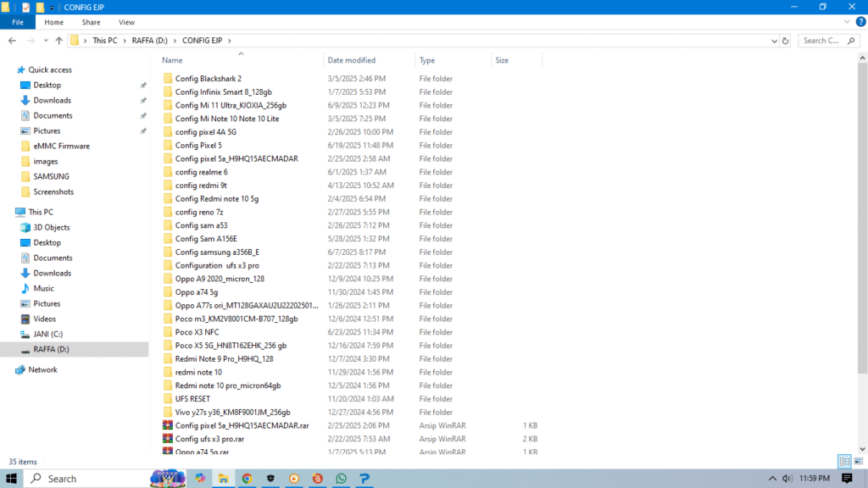Select SAMSUNG folder in Quick access

51,176
